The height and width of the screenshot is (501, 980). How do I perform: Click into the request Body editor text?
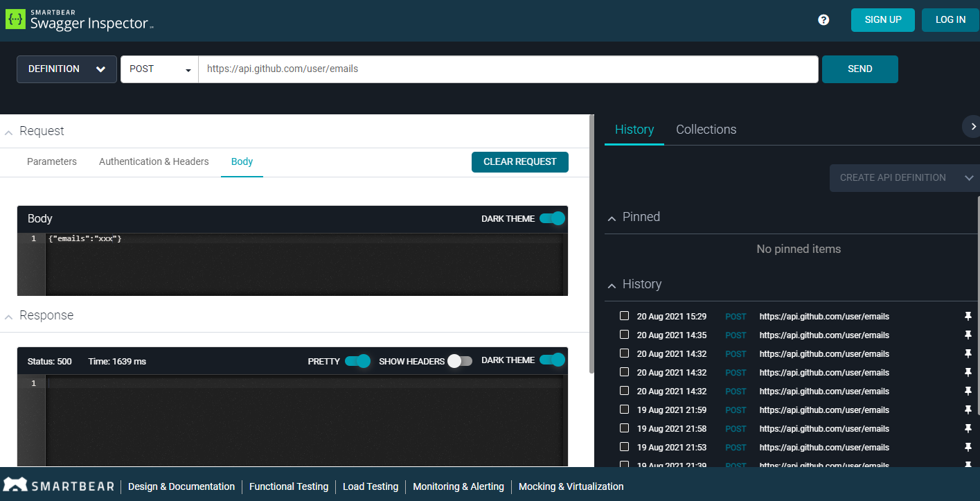point(85,238)
